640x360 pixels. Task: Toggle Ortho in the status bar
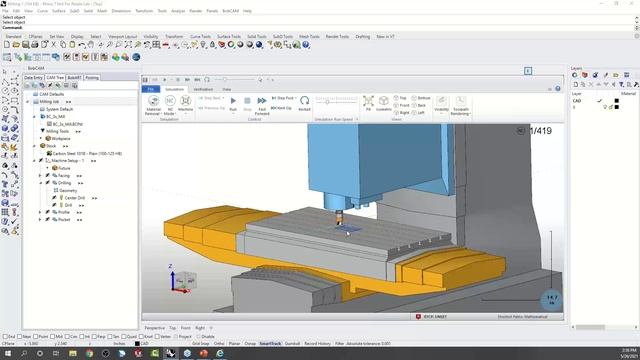tap(219, 344)
